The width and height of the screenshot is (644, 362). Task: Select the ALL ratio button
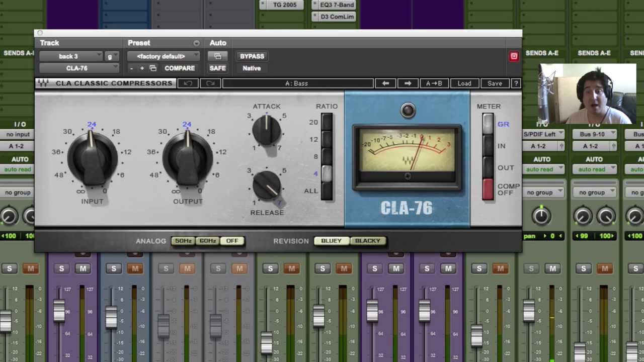pyautogui.click(x=327, y=191)
